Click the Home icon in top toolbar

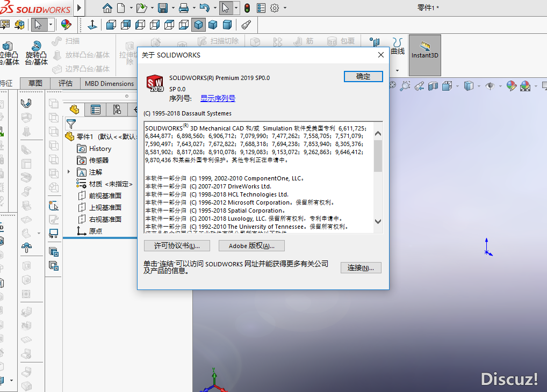107,8
